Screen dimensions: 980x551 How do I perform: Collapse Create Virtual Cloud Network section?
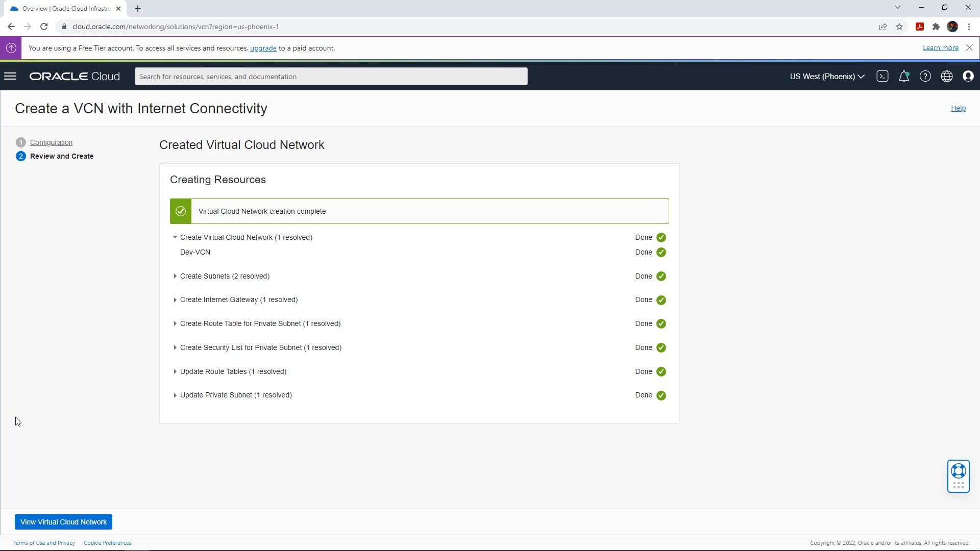pyautogui.click(x=175, y=237)
